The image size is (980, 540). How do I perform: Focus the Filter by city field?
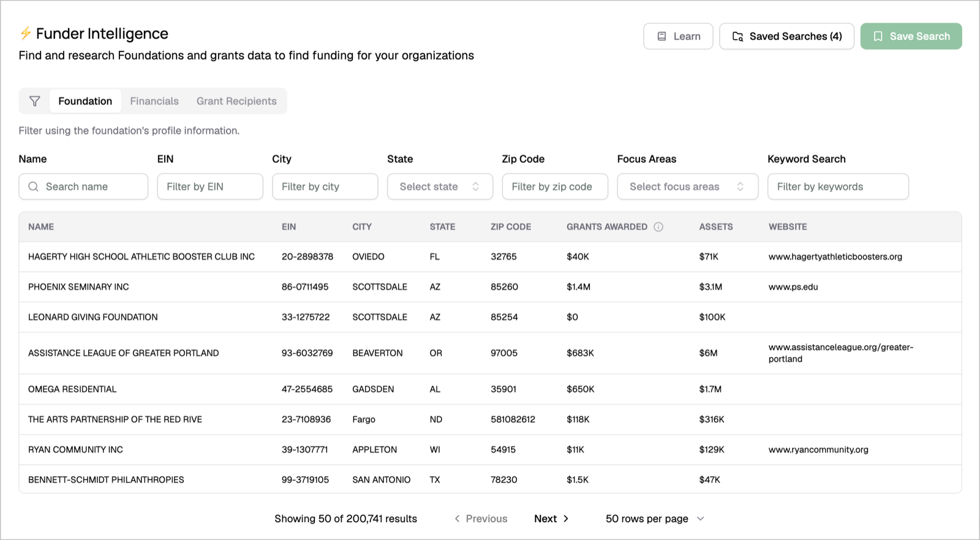point(325,187)
